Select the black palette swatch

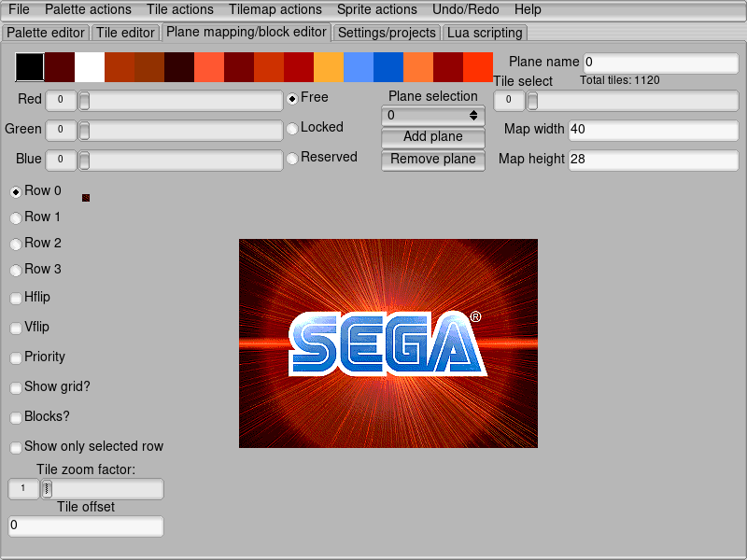(30, 67)
